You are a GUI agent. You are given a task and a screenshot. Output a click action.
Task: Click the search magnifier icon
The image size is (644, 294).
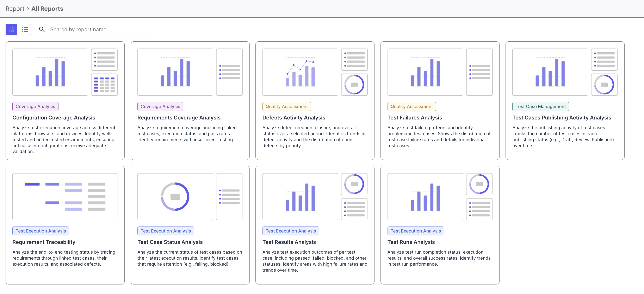42,30
